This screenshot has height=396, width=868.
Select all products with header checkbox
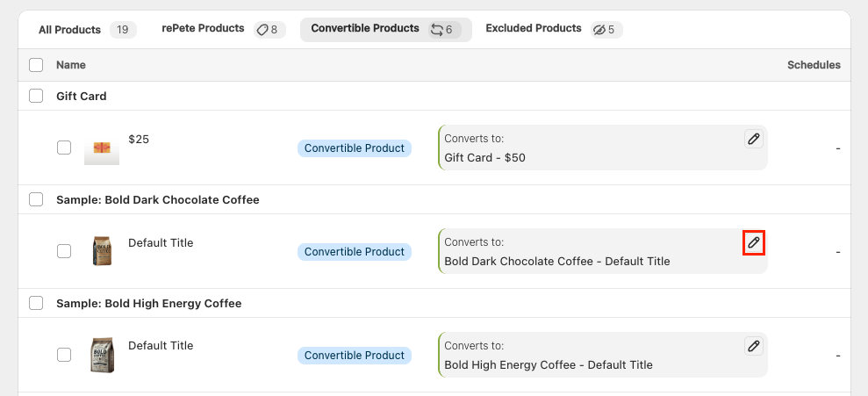36,65
